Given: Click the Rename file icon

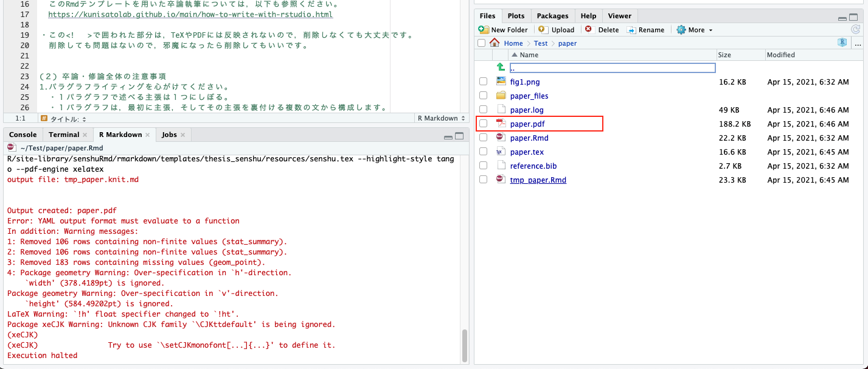Looking at the screenshot, I should pos(631,30).
